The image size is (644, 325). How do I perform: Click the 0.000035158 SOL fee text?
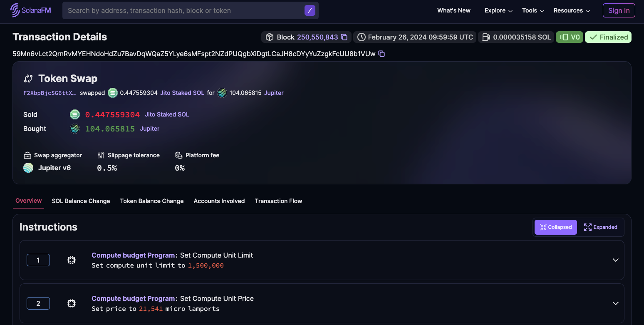522,37
